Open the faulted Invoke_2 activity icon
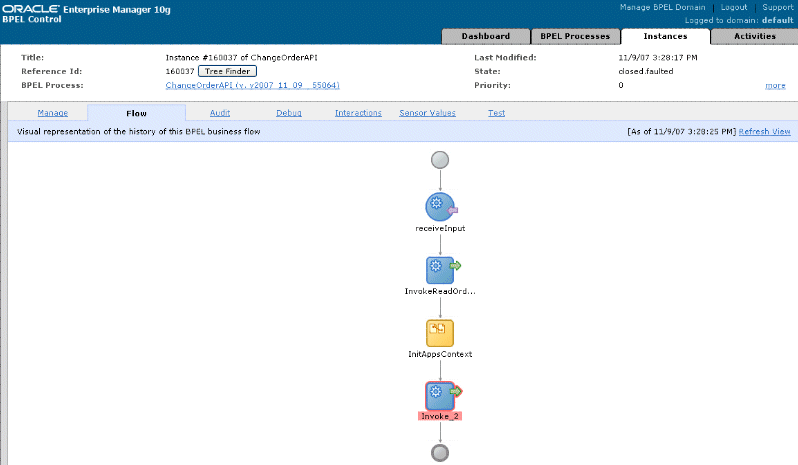798x465 pixels. click(441, 396)
